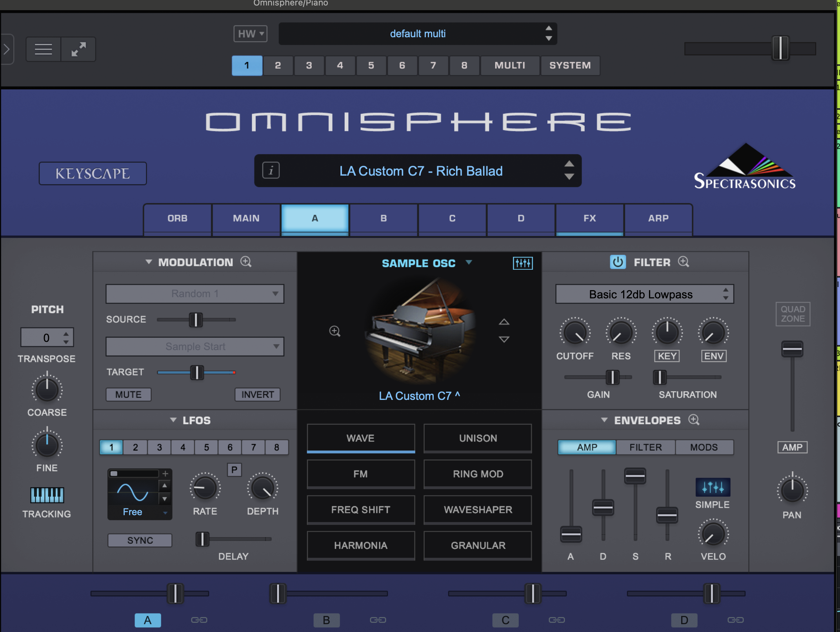Click the magnifier beside the piano image
Viewport: 840px width, 632px height.
pos(335,331)
